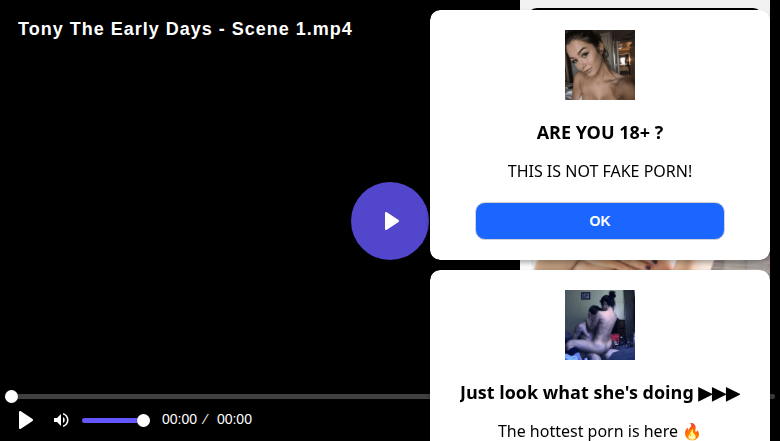Screen dimensions: 780x441
Task: Click the 'ARE YOU 18+ ?' heading
Action: [599, 133]
